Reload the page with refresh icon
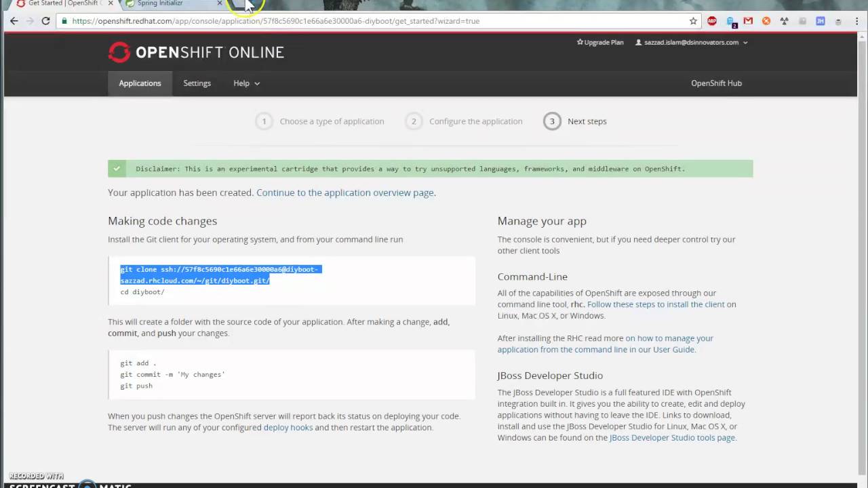Image resolution: width=868 pixels, height=488 pixels. click(45, 21)
